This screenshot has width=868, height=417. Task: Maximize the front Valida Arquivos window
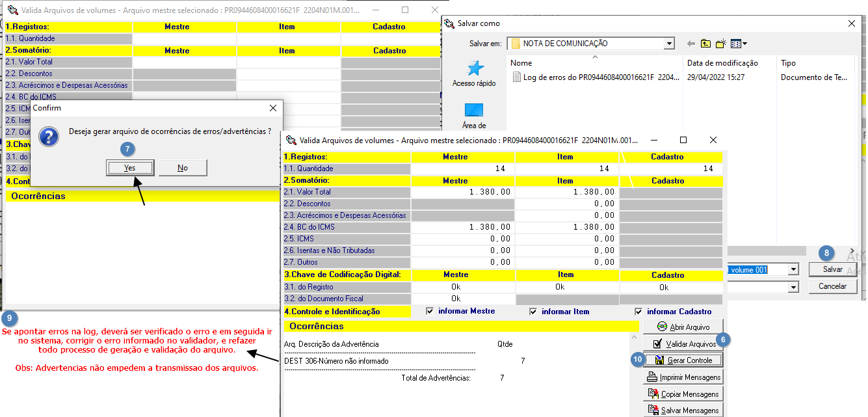[x=683, y=140]
